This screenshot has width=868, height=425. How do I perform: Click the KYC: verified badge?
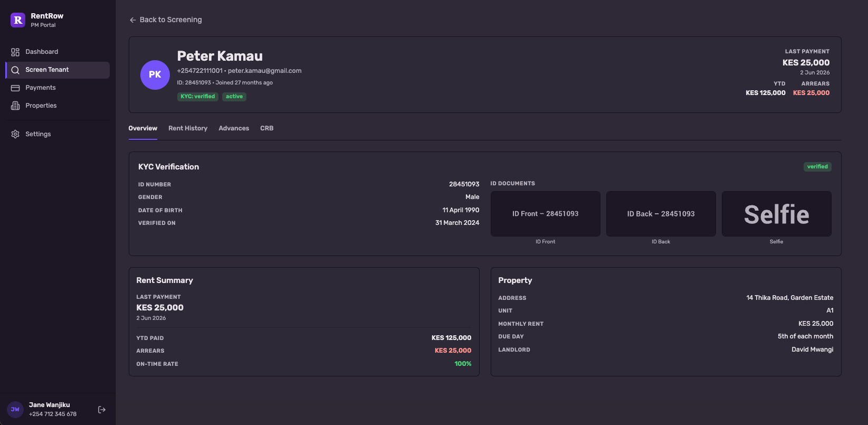click(x=198, y=97)
